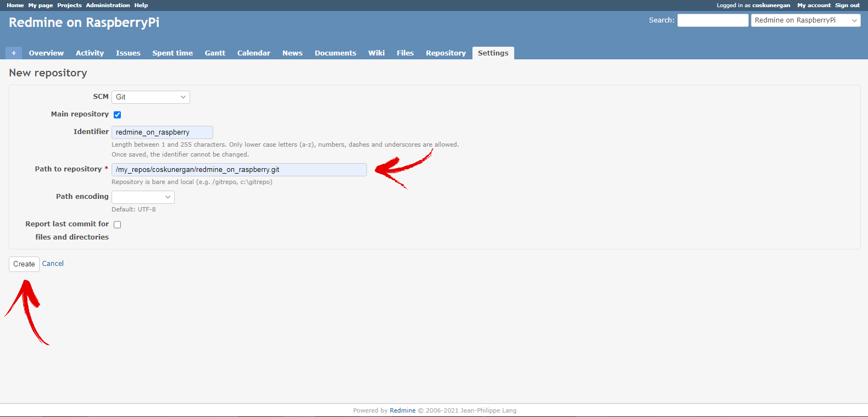Image resolution: width=868 pixels, height=417 pixels.
Task: Open My page link
Action: point(41,5)
